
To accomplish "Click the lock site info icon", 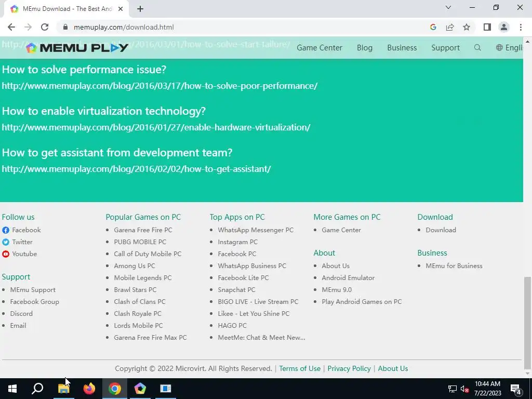I will pyautogui.click(x=65, y=27).
